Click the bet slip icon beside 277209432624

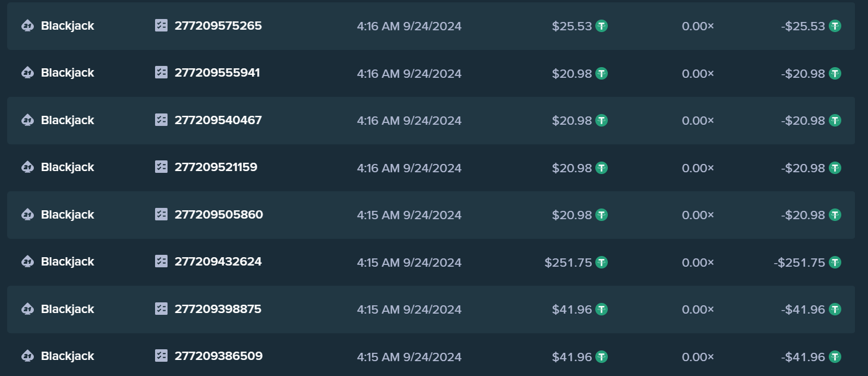[x=161, y=261]
